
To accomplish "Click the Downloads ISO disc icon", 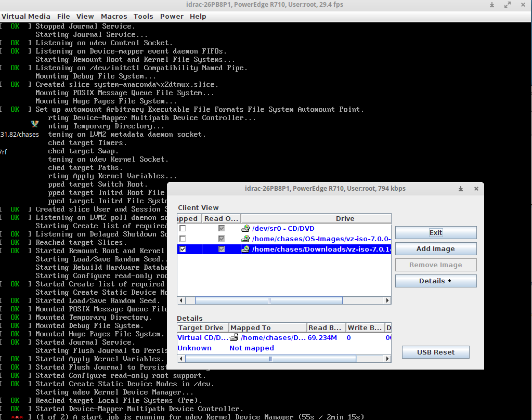I will [245, 250].
